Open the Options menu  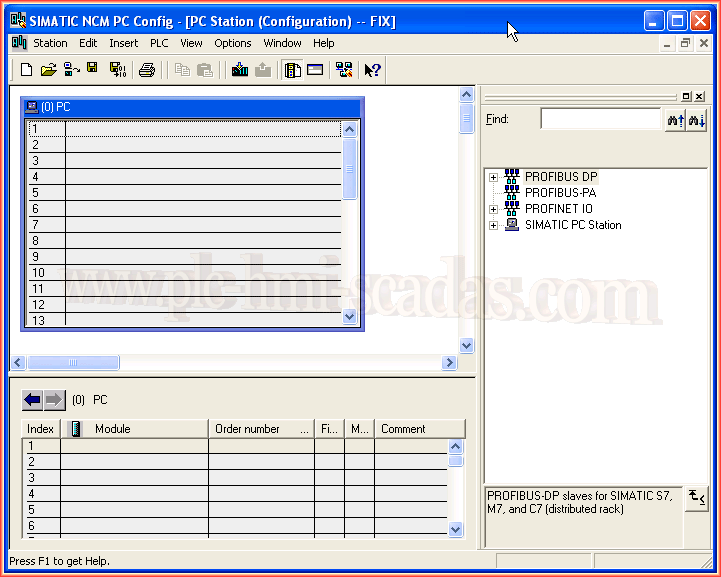coord(232,43)
